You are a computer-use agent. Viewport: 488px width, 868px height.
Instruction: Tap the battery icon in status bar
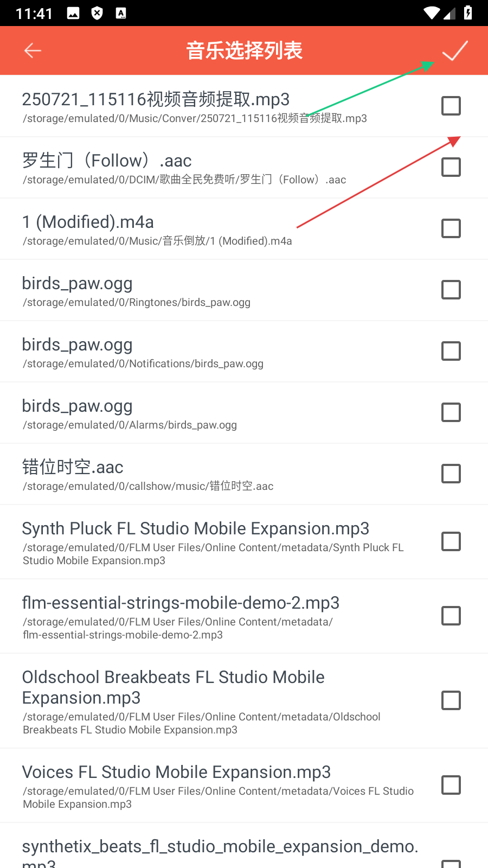(468, 12)
